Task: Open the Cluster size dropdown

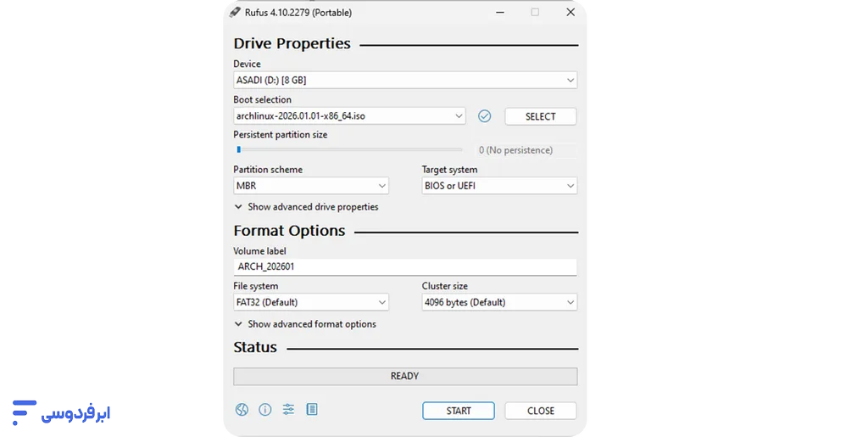Action: point(499,302)
